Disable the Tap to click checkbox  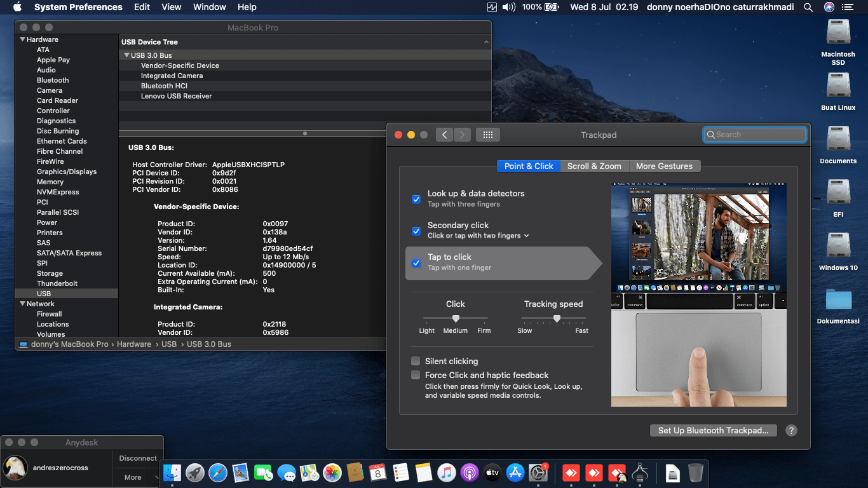[x=416, y=262]
